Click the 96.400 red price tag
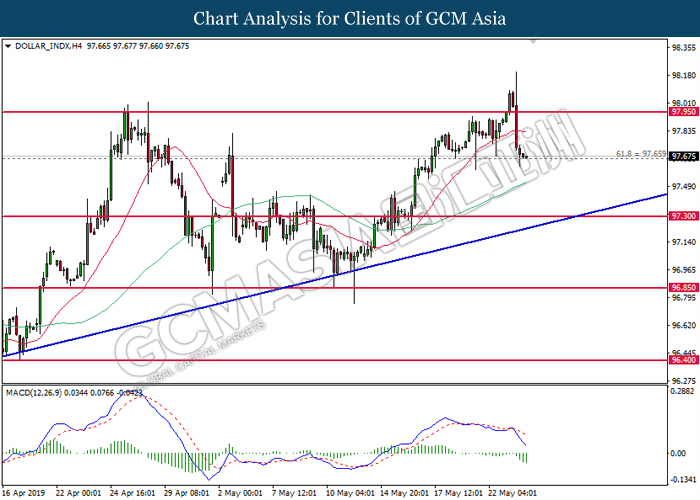700x500 pixels. (x=683, y=360)
